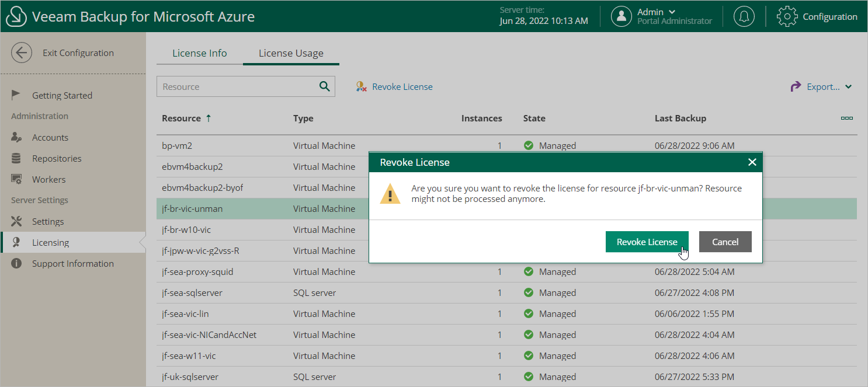Open Workers in the sidebar

pos(48,180)
